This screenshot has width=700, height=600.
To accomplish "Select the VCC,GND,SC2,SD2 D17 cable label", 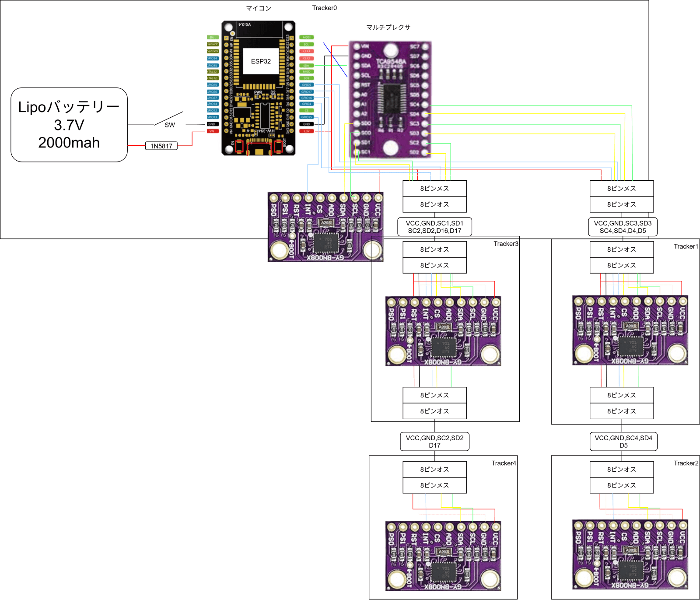I will click(434, 442).
